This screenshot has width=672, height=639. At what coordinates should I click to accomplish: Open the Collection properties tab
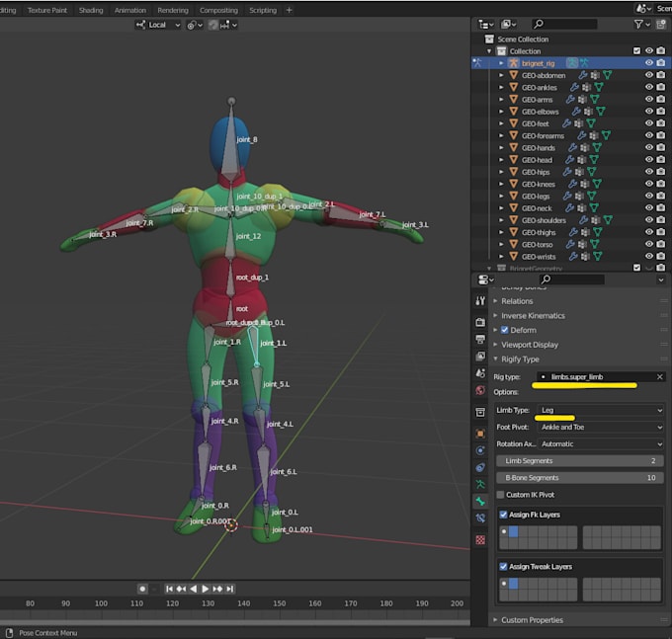pos(480,412)
